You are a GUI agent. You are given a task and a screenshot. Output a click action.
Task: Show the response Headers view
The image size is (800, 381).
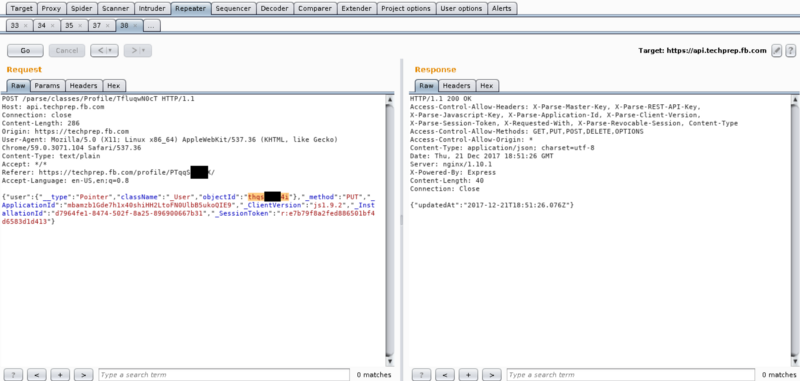point(457,86)
